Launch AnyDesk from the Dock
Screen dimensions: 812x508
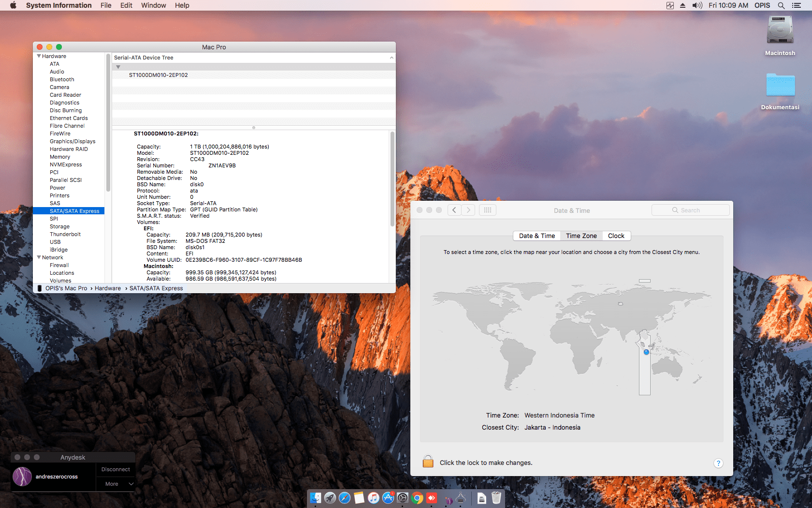point(431,498)
